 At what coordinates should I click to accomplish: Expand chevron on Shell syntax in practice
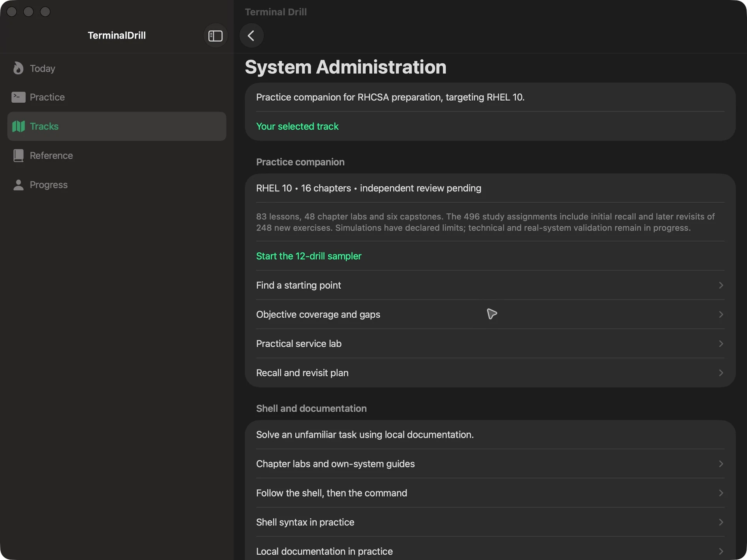[x=721, y=522]
